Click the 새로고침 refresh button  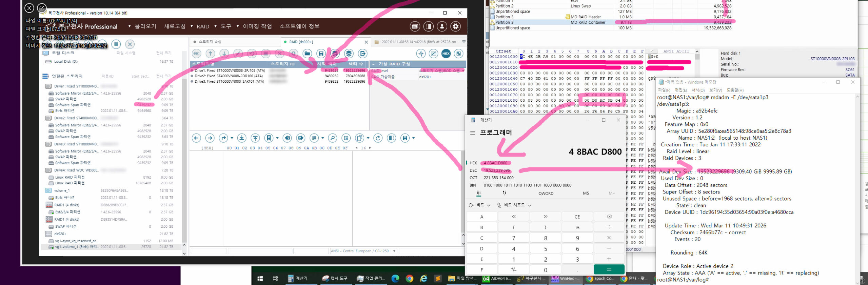click(175, 26)
